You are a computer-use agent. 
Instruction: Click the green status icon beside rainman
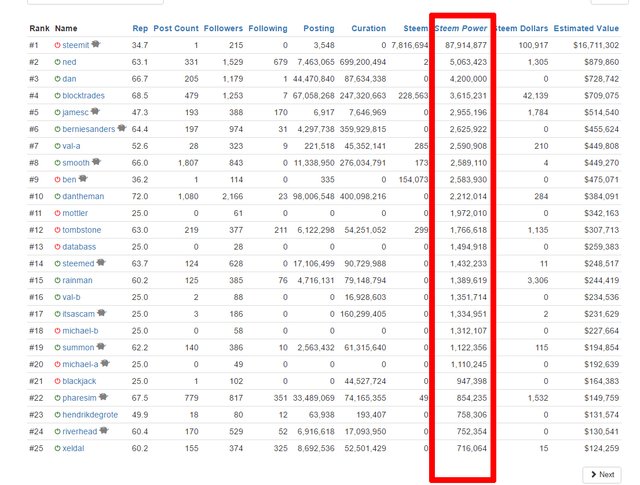point(58,280)
